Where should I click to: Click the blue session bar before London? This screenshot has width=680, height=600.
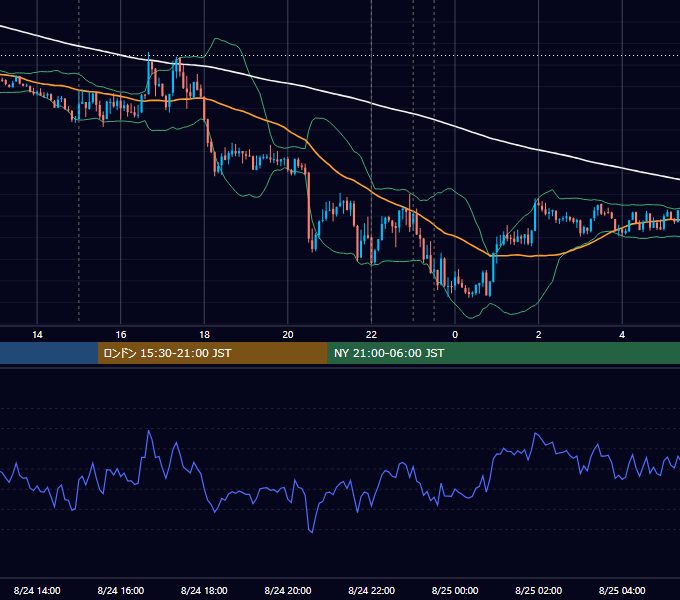(49, 353)
